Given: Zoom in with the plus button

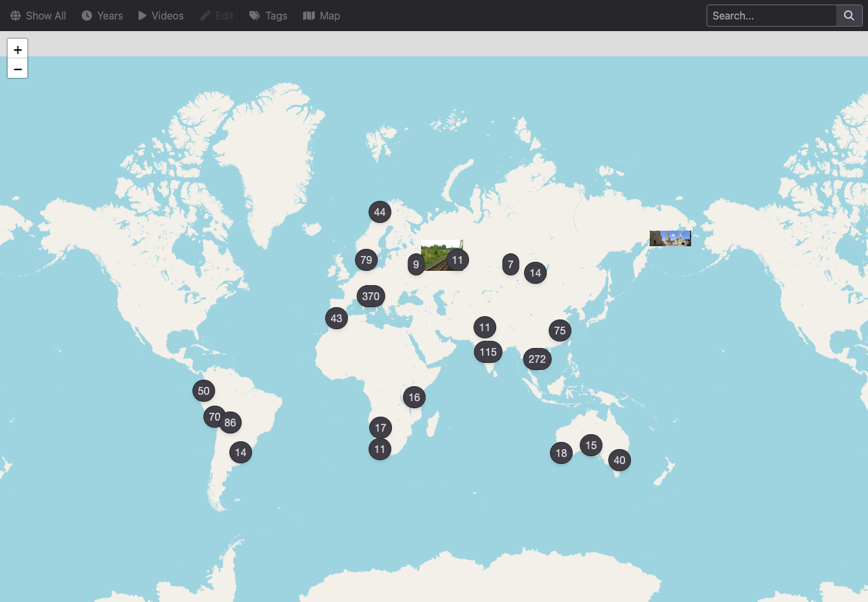Looking at the screenshot, I should [17, 49].
